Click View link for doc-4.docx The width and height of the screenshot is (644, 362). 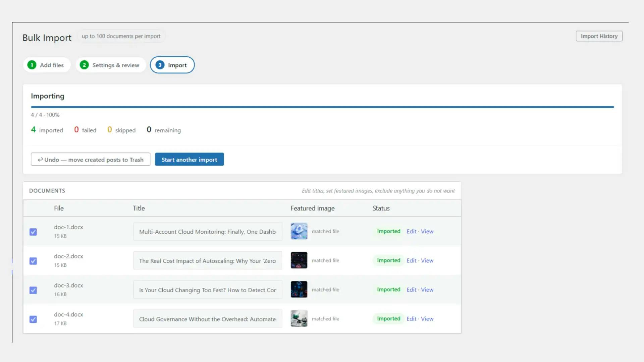pyautogui.click(x=427, y=319)
